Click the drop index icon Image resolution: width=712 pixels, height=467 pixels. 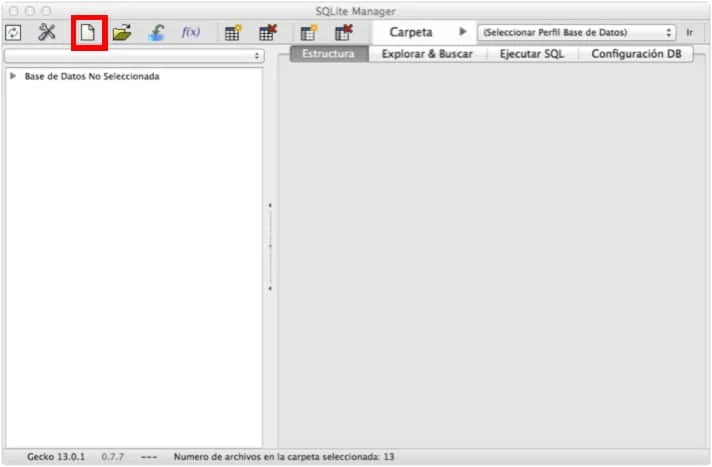point(343,33)
